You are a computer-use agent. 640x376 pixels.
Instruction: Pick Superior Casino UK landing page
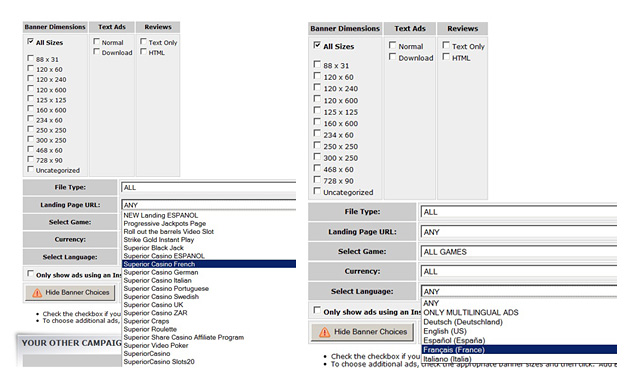tap(209, 305)
